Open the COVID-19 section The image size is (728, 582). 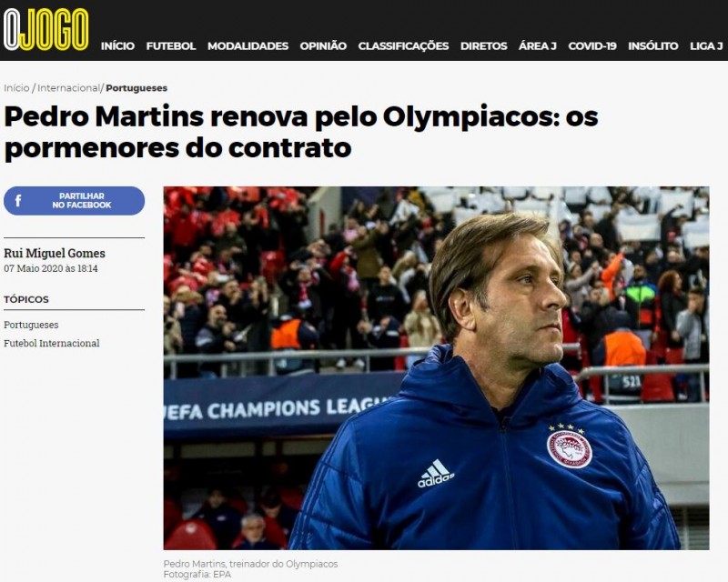coord(592,46)
